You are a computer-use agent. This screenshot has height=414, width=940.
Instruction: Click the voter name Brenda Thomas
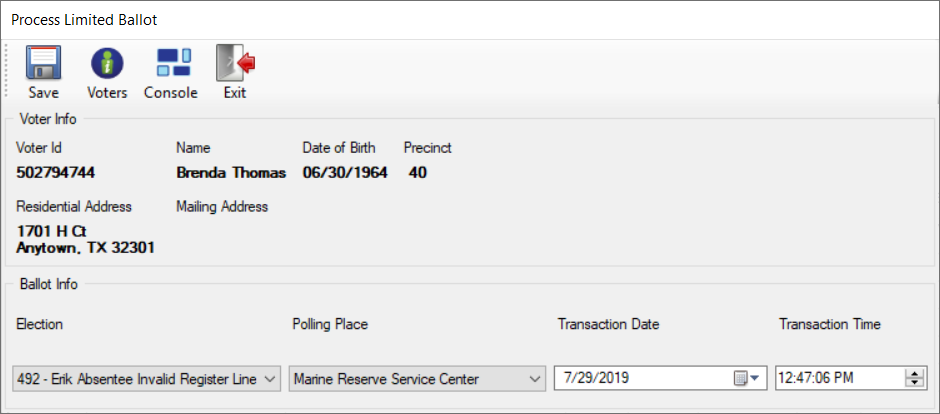click(231, 173)
